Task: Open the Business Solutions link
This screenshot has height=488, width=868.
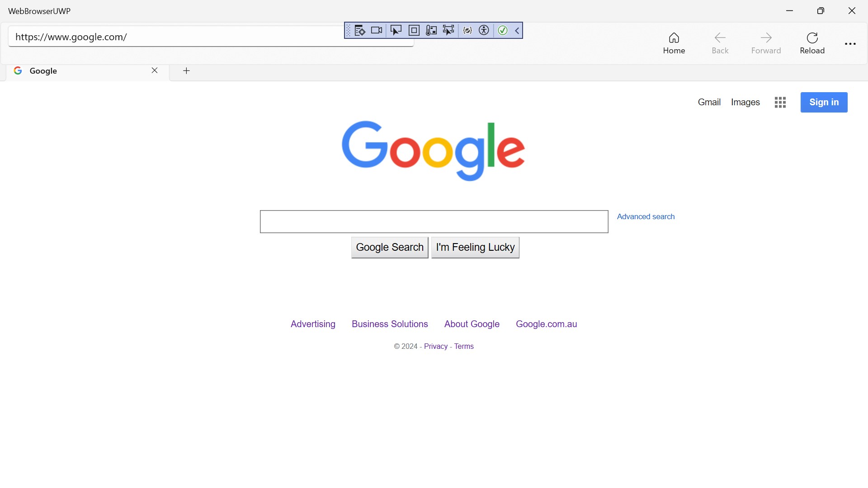Action: click(x=390, y=324)
